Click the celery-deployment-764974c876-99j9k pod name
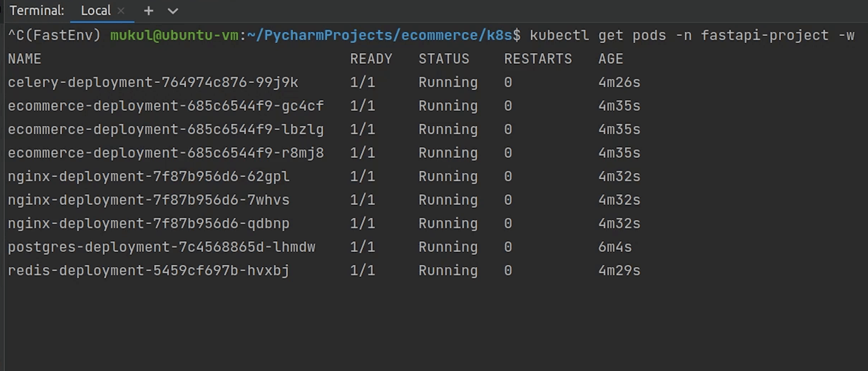868x371 pixels. pyautogui.click(x=153, y=82)
